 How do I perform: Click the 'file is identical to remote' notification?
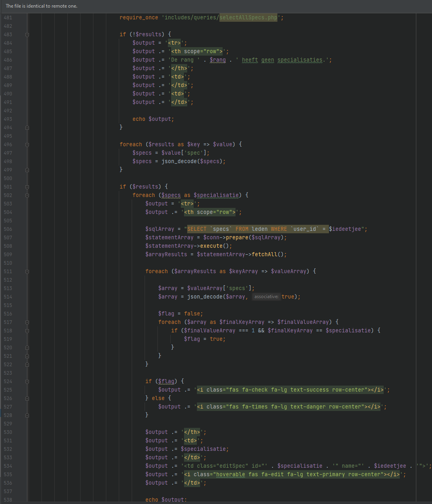point(41,6)
